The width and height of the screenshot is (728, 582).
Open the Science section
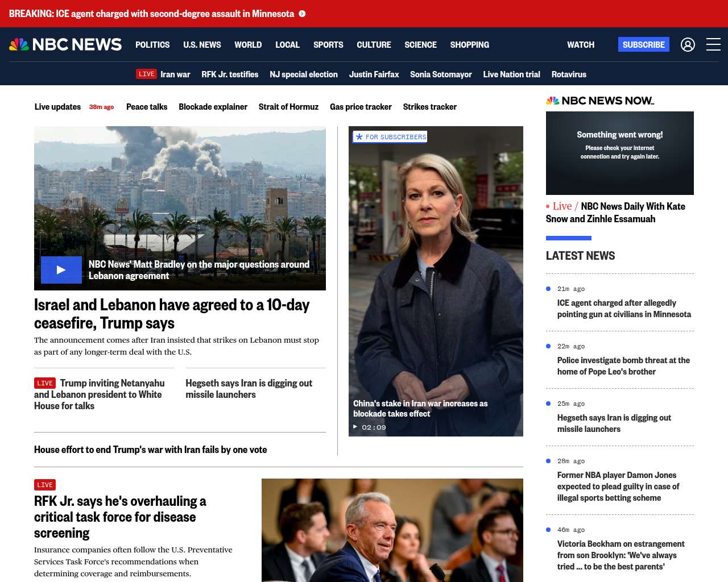click(x=420, y=44)
